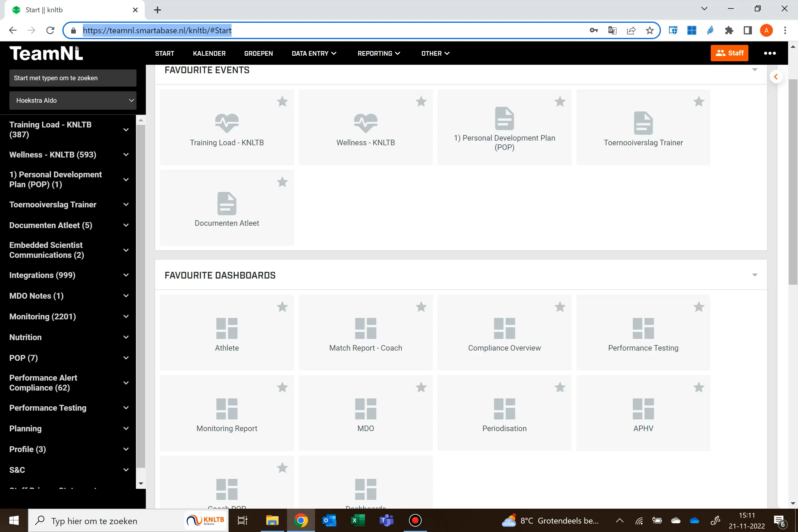
Task: Open the Periodisation dashboard tile
Action: click(504, 413)
